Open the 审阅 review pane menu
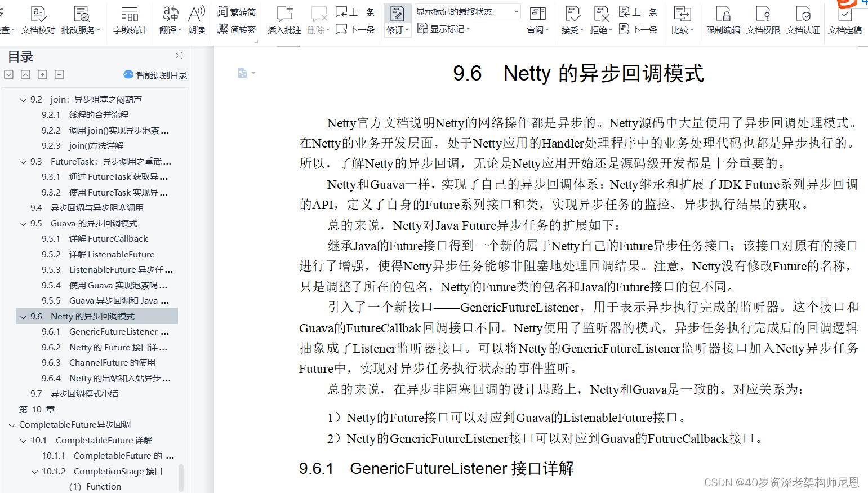The width and height of the screenshot is (868, 493). (x=537, y=20)
